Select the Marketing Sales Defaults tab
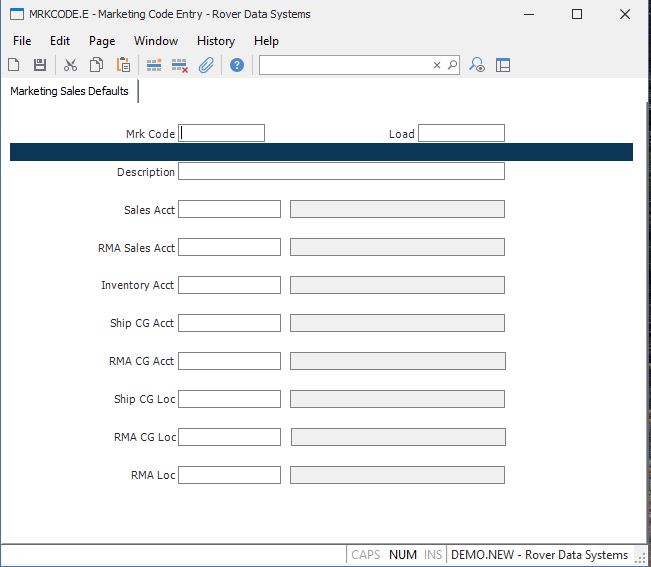Viewport: 651px width, 567px height. coord(70,91)
